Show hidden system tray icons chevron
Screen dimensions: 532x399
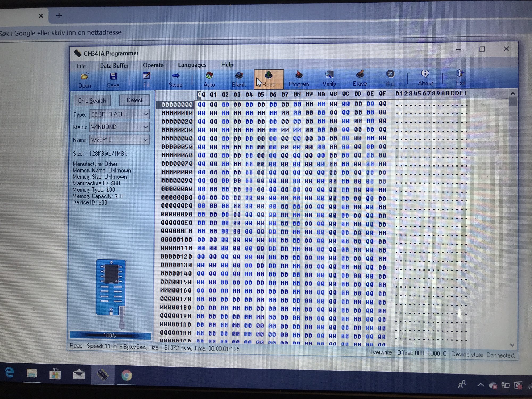coord(481,385)
